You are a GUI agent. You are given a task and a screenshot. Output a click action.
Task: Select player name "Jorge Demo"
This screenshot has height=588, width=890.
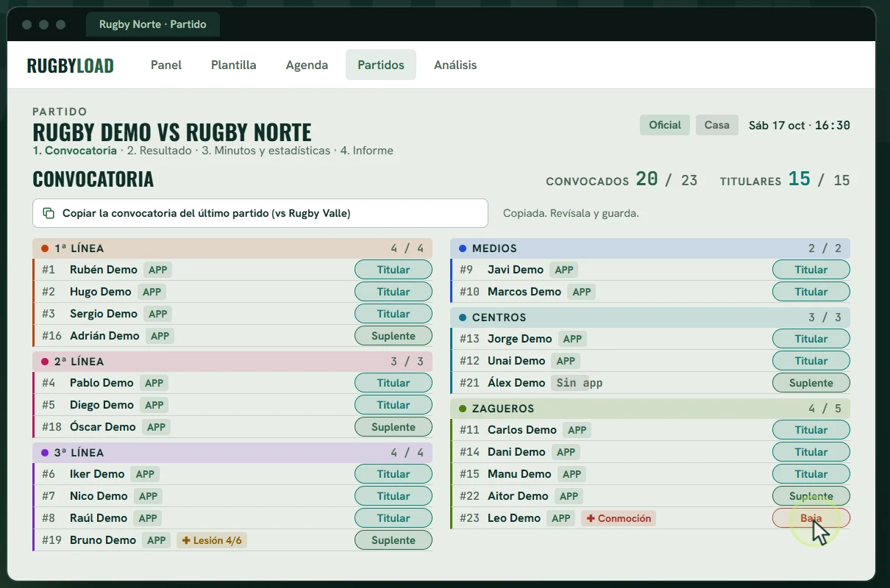520,339
